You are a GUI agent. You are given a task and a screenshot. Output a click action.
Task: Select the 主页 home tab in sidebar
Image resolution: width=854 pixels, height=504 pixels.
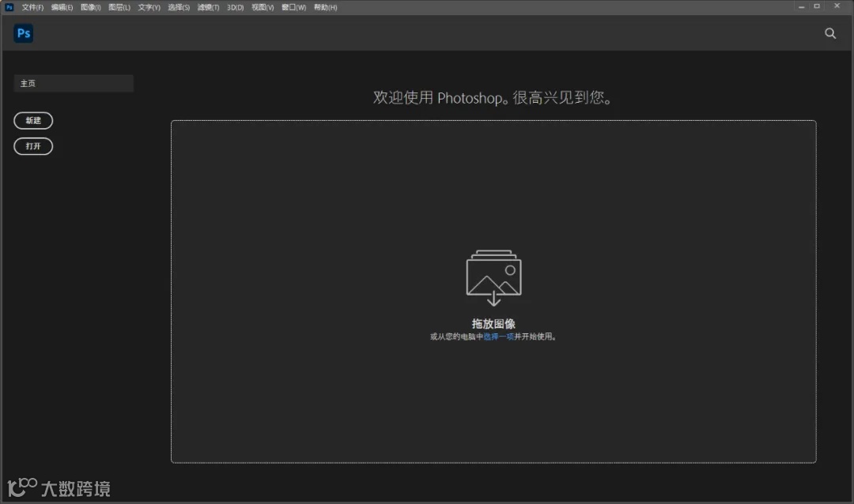coord(74,83)
